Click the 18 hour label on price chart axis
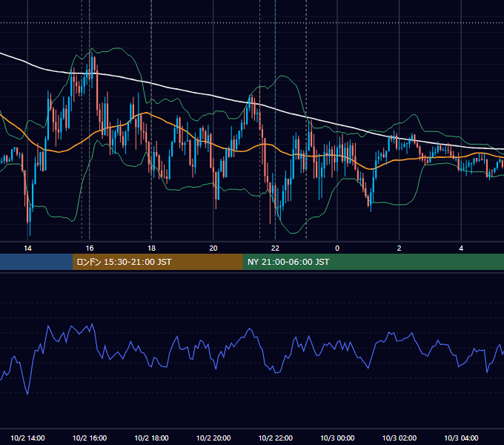 click(151, 248)
